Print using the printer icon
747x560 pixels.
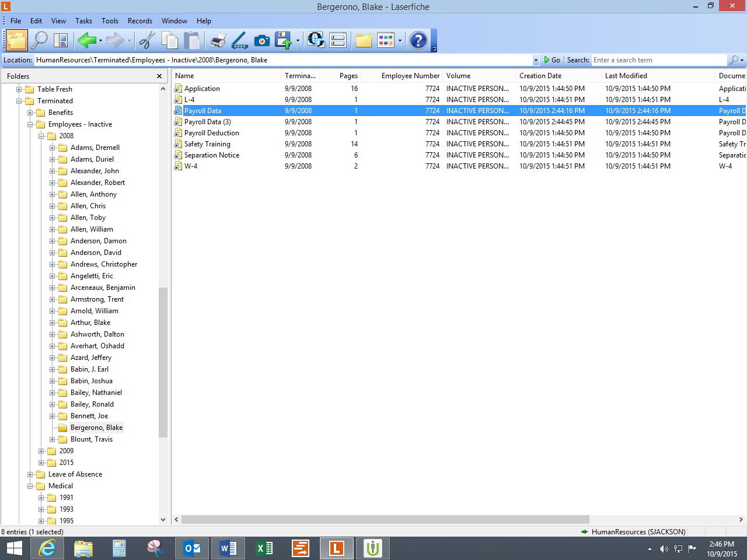pos(218,40)
